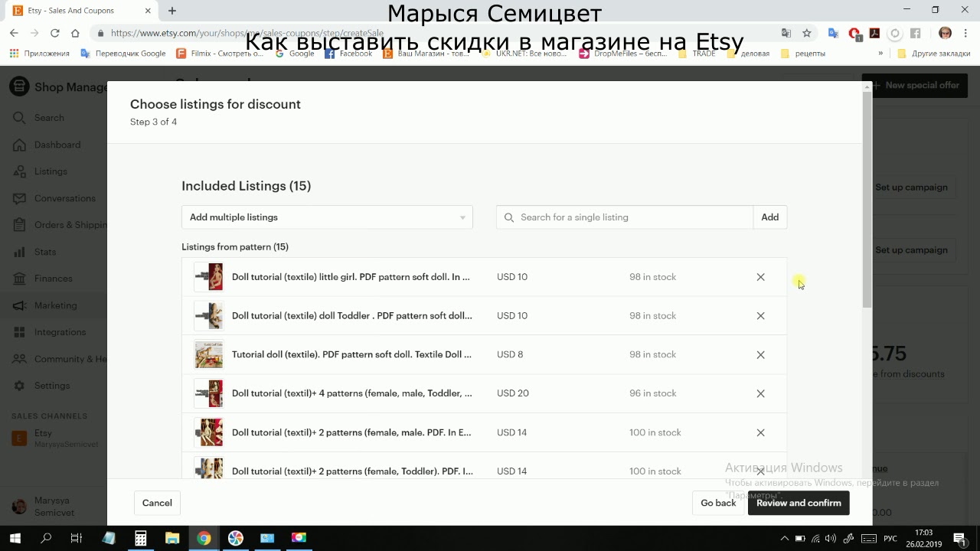This screenshot has width=980, height=551.
Task: Click the Integrations grid icon
Action: [x=19, y=332]
